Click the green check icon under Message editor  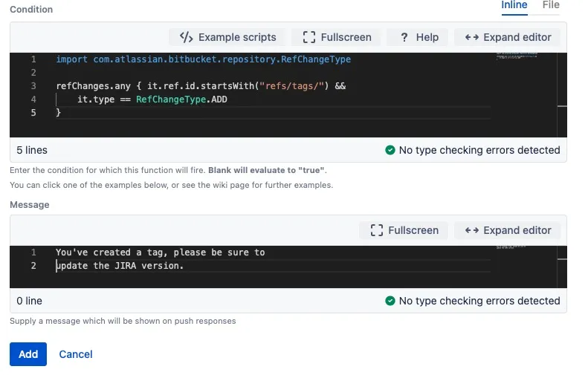[390, 301]
